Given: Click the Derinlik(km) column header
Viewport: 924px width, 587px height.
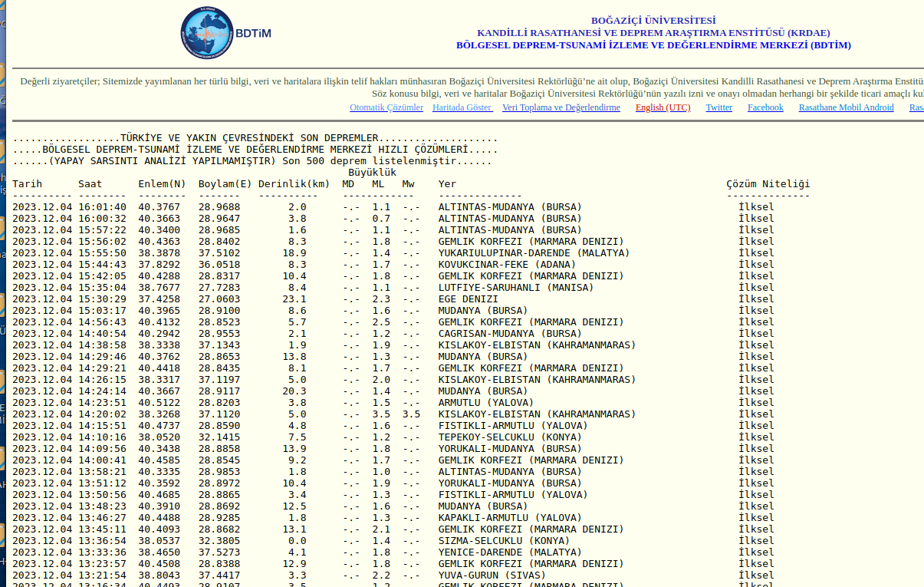Looking at the screenshot, I should tap(294, 184).
